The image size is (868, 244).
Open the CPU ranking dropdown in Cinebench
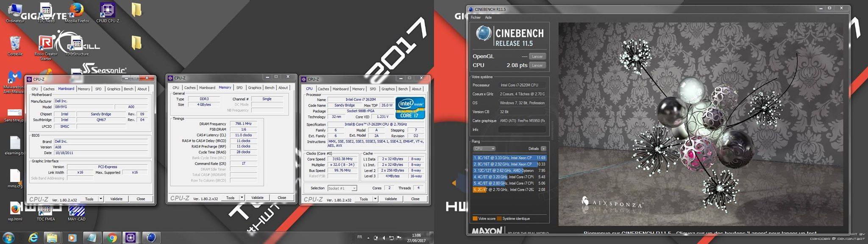484,149
